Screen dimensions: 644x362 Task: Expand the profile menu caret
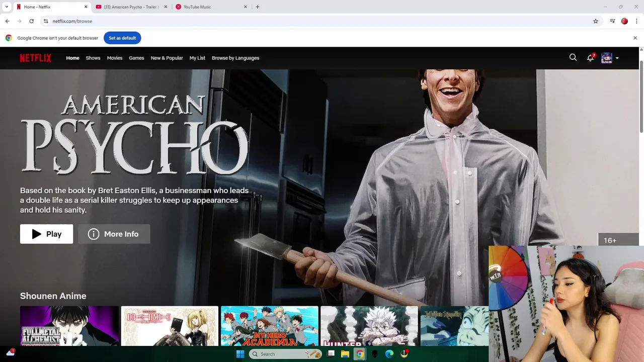[x=617, y=58]
